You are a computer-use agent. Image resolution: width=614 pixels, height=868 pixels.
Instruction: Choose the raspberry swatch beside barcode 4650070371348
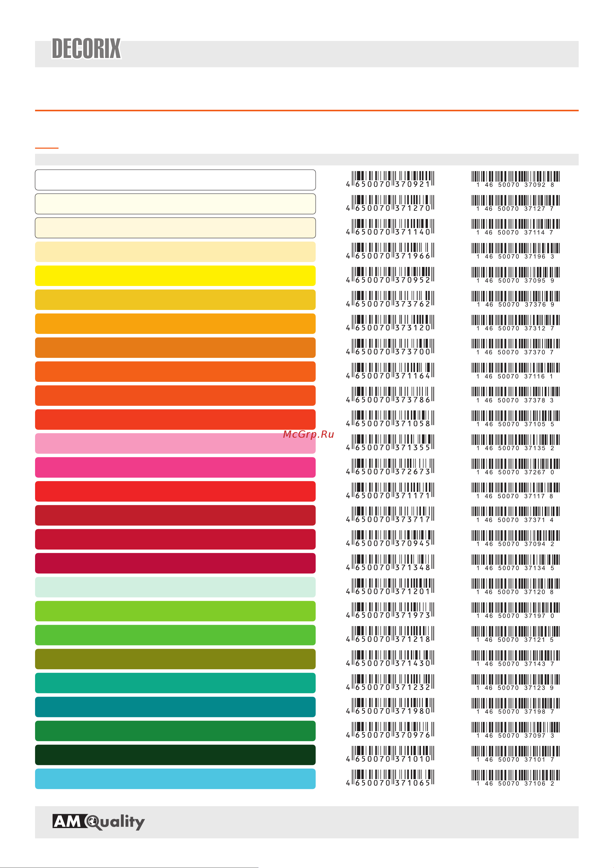click(x=175, y=563)
